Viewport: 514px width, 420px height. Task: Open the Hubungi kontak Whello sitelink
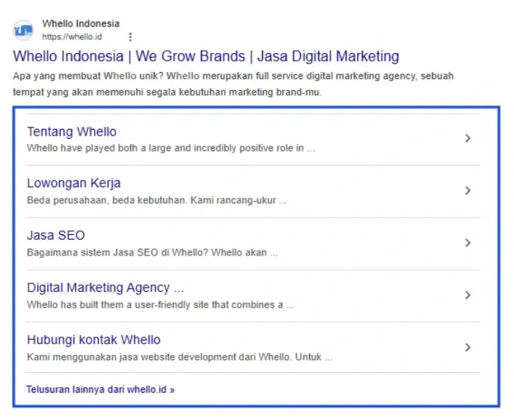click(93, 340)
